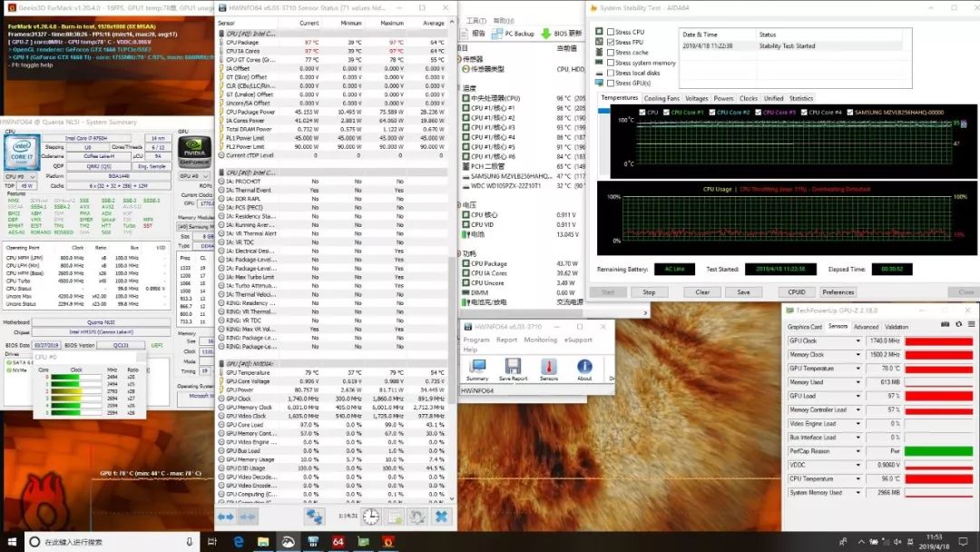Open the GPU Clock sensor dropdown
Viewport: 980px width, 552px height.
(858, 341)
